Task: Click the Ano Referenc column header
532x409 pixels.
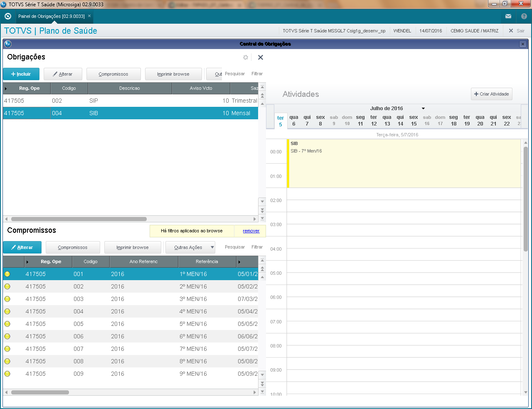Action: click(144, 261)
